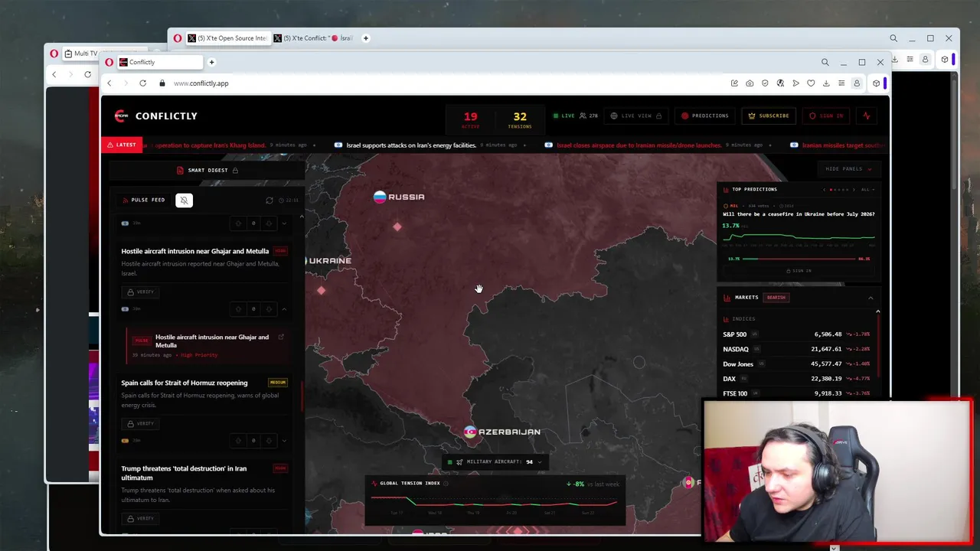Expand the Strait of Hormuz story
The image size is (980, 551).
coord(284,441)
